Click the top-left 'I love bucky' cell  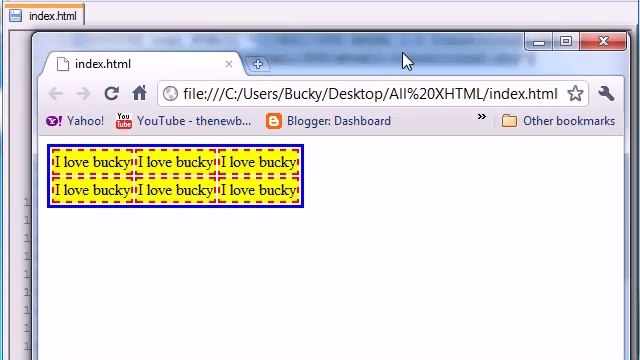(93, 162)
